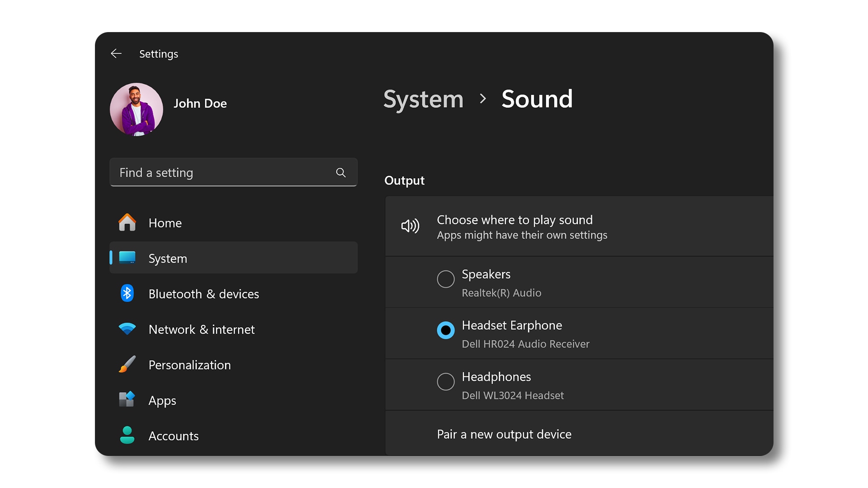Click the Find a setting input field
Image resolution: width=868 pixels, height=488 pixels.
pyautogui.click(x=232, y=172)
